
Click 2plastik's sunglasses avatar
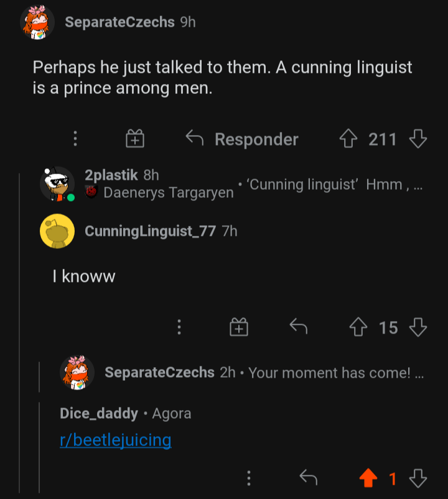click(57, 184)
